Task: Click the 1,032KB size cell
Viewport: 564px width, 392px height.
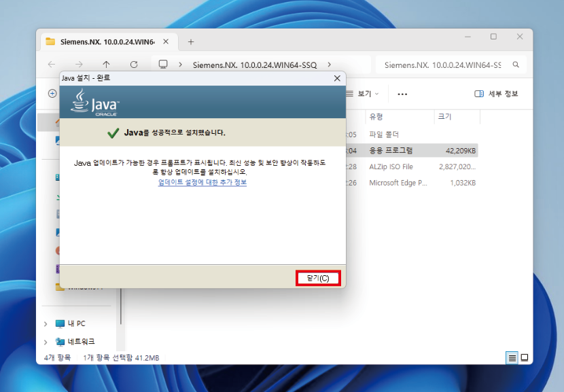Action: [463, 183]
